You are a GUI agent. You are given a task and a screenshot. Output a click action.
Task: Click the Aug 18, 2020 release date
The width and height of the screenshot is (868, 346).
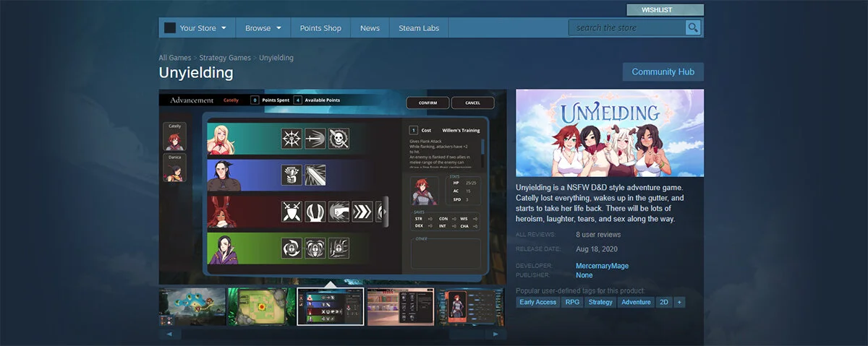click(x=595, y=249)
